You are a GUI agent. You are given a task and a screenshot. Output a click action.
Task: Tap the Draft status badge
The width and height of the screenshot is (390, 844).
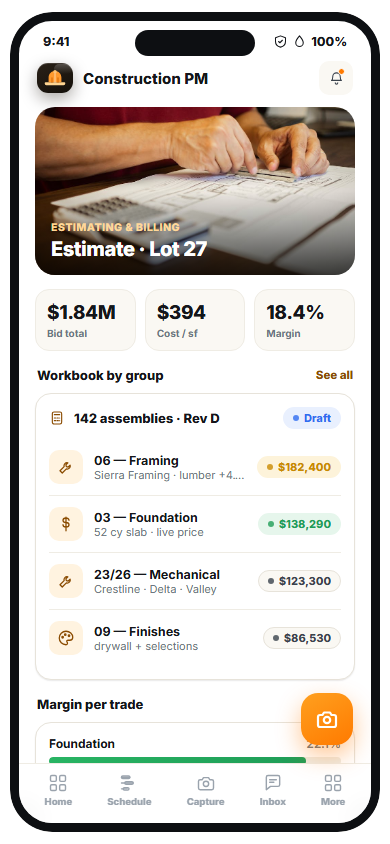point(312,418)
